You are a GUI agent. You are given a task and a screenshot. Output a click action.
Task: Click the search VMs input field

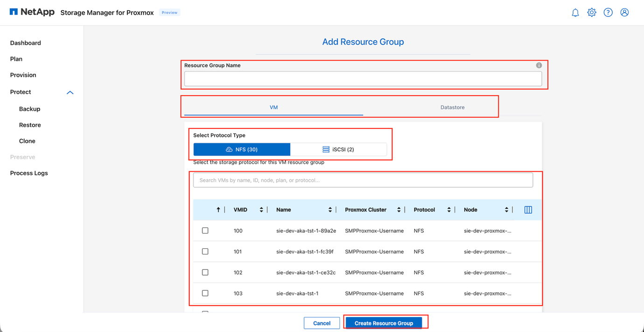(x=363, y=180)
